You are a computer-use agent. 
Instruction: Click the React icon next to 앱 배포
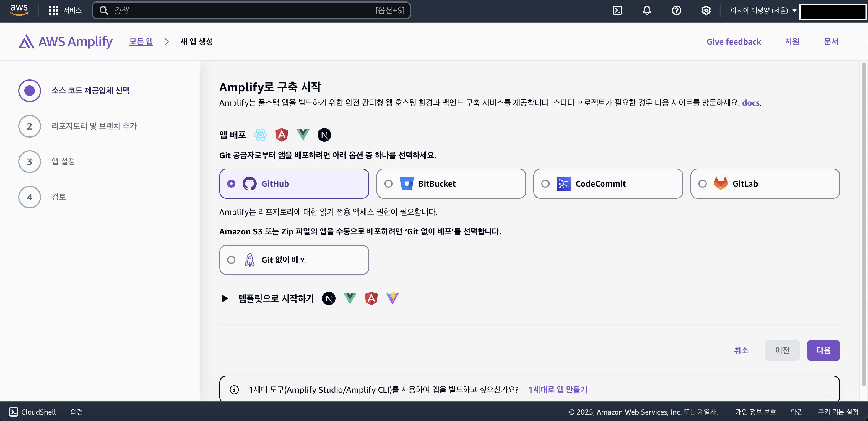260,135
